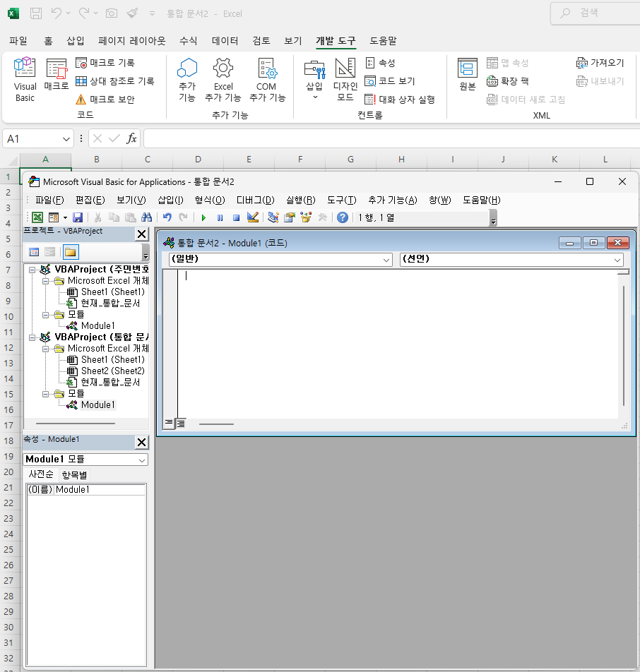
Task: Collapse second VBAProject (통합 문서) node
Action: 32,337
